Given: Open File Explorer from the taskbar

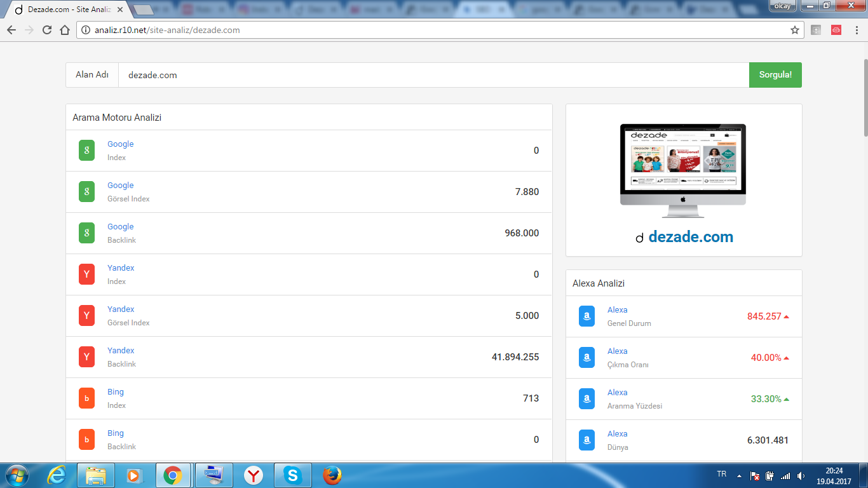Looking at the screenshot, I should tap(96, 475).
